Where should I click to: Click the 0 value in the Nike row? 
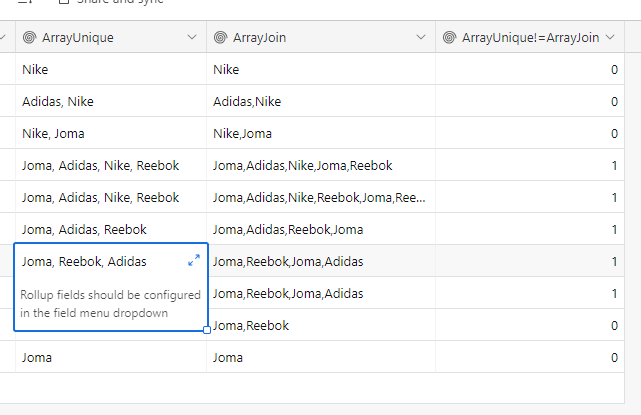coord(614,70)
